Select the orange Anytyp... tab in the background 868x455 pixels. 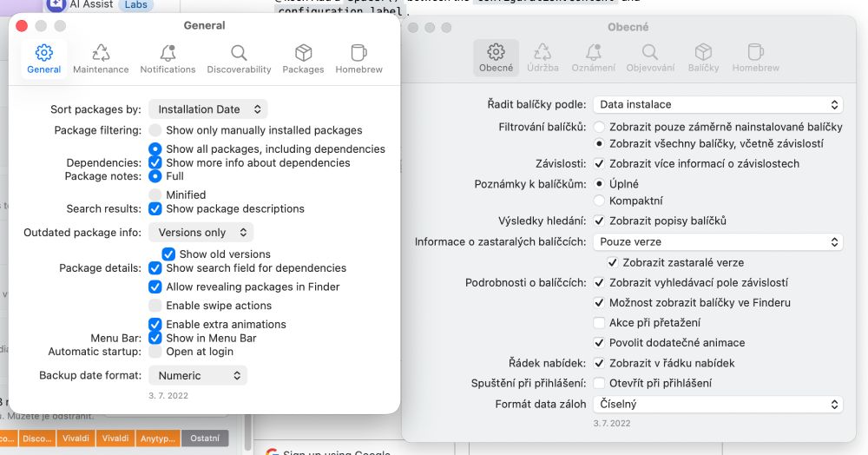click(x=158, y=438)
